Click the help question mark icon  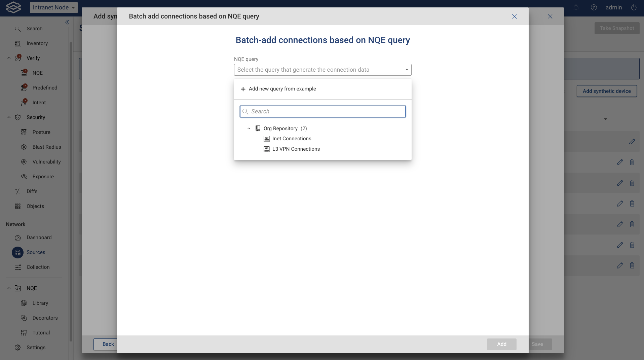click(594, 7)
